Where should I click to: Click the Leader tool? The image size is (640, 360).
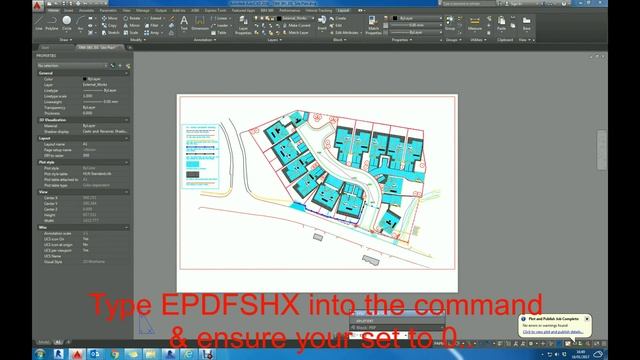(220, 25)
